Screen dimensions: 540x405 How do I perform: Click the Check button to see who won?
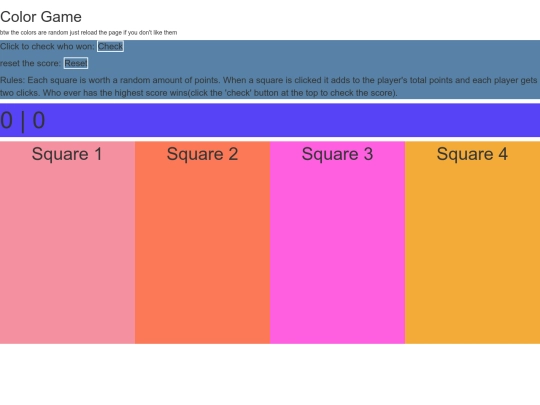[110, 46]
